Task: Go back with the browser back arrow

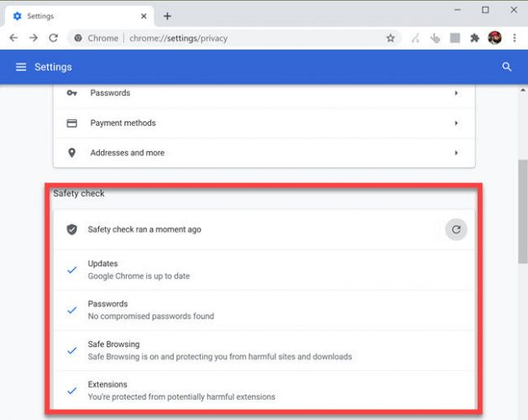Action: click(x=13, y=38)
